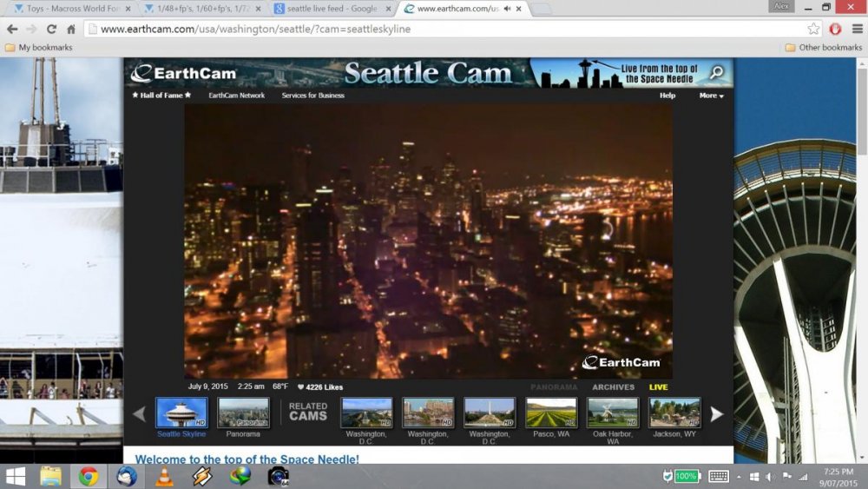The image size is (868, 489).
Task: Open the camera app taskbar icon
Action: 278,476
